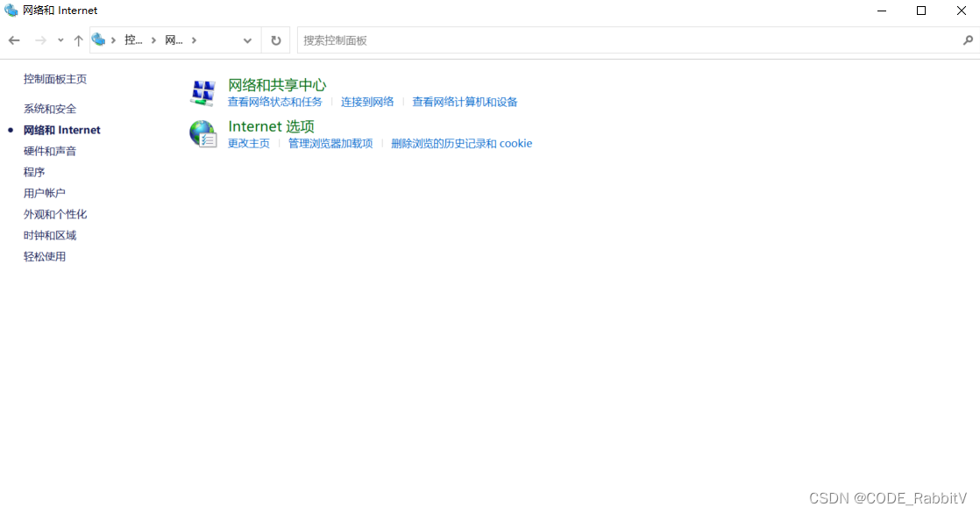The image size is (980, 514).
Task: Click the Network and Sharing Center icon
Action: tap(202, 92)
